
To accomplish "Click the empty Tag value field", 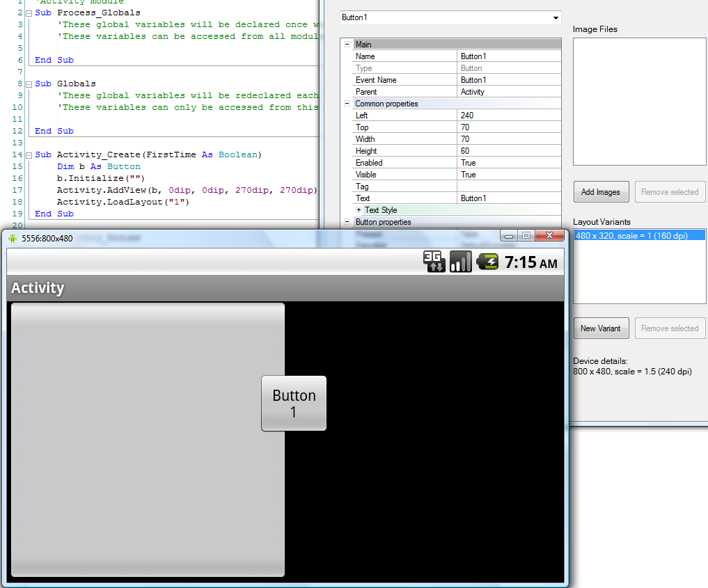I will tap(509, 186).
